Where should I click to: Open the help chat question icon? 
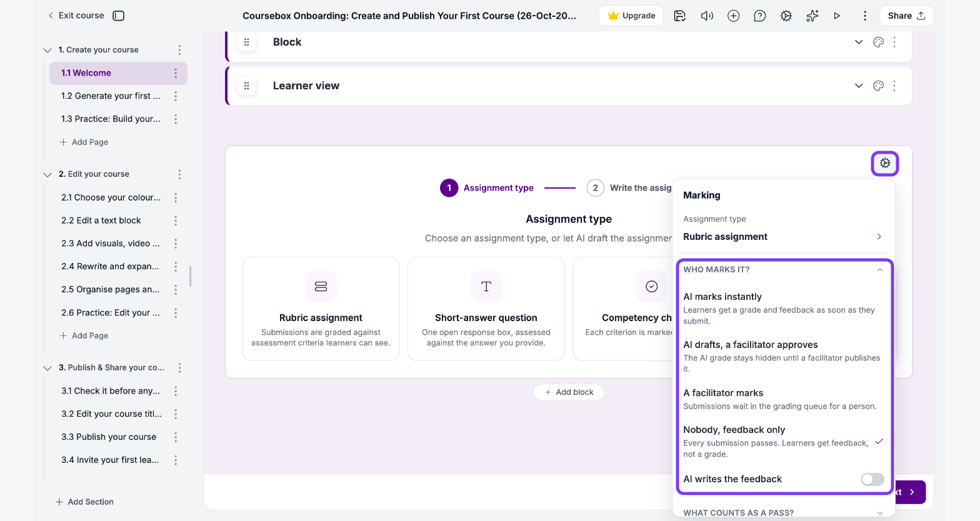point(760,16)
